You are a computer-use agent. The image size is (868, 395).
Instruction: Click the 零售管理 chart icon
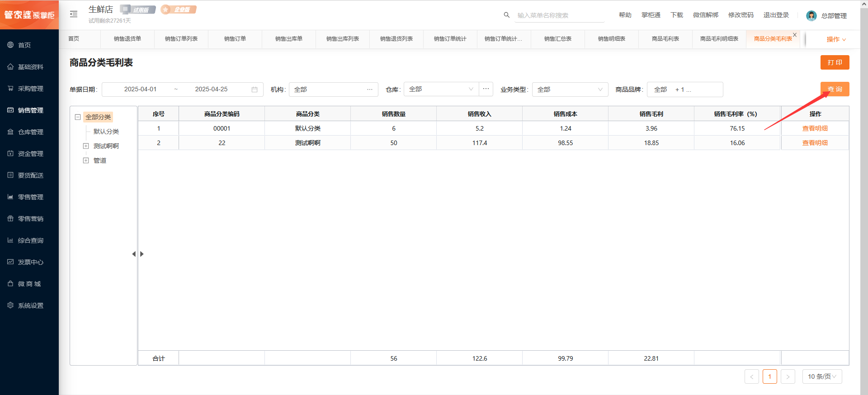click(x=10, y=197)
